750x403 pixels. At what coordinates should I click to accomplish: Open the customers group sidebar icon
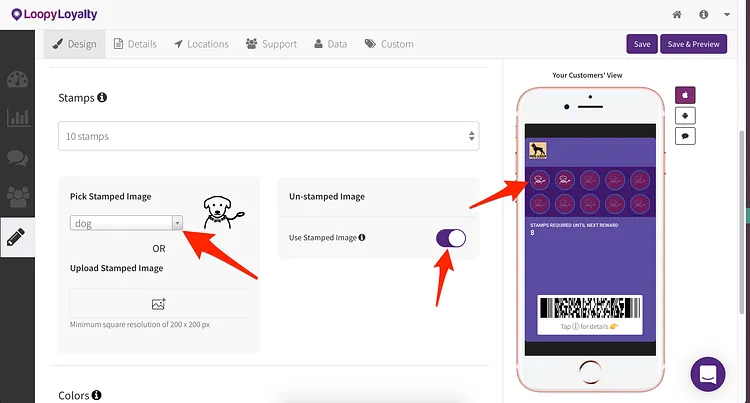(18, 196)
